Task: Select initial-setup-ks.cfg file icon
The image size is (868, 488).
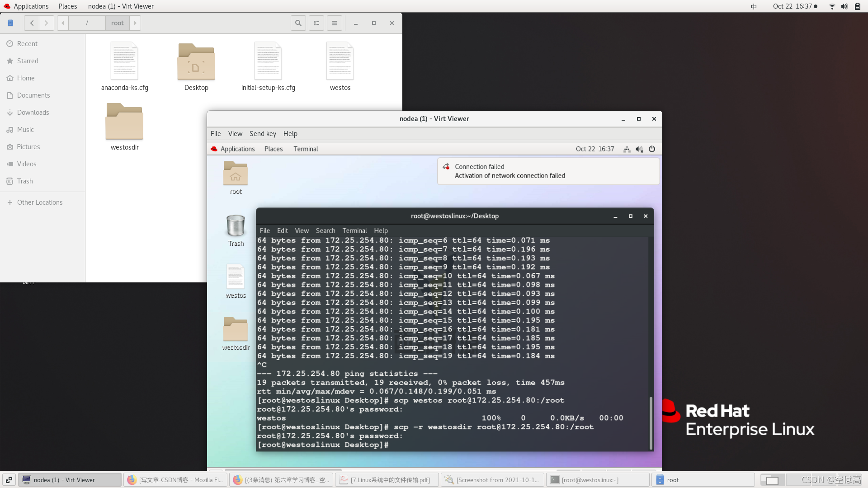Action: [268, 61]
